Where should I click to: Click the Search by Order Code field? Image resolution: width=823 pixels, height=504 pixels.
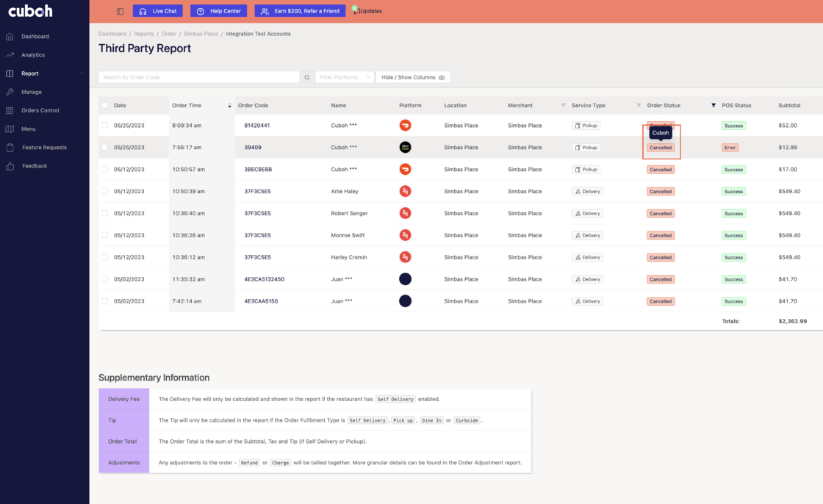[198, 77]
